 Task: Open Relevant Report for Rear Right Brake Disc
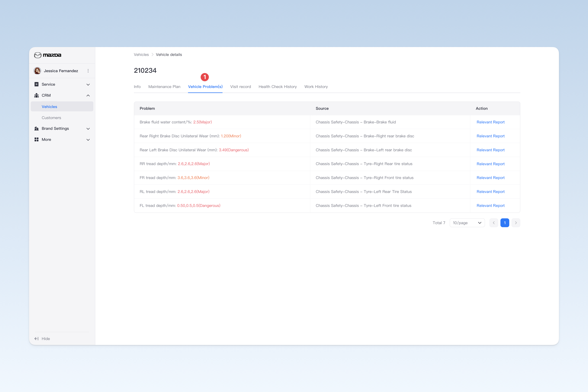(490, 136)
